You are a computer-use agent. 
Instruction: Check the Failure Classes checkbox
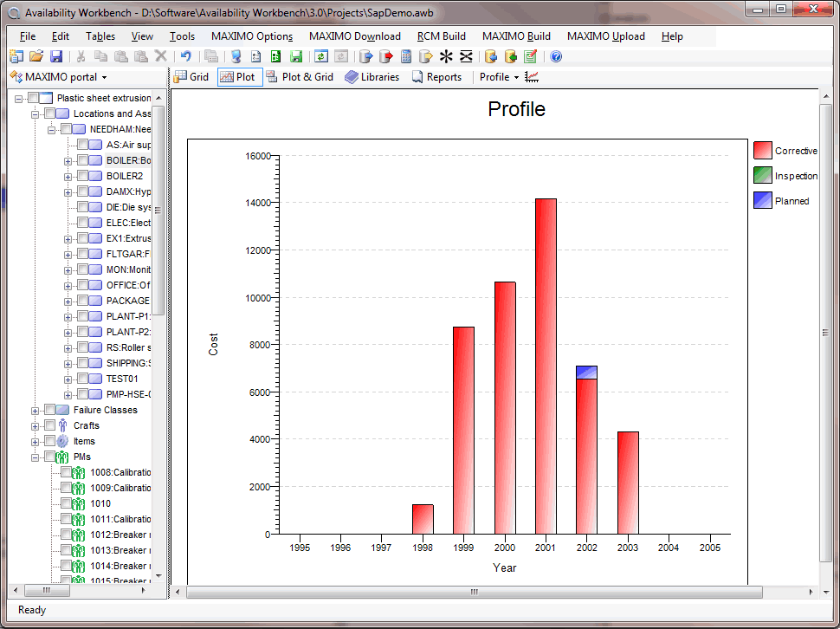tap(49, 410)
